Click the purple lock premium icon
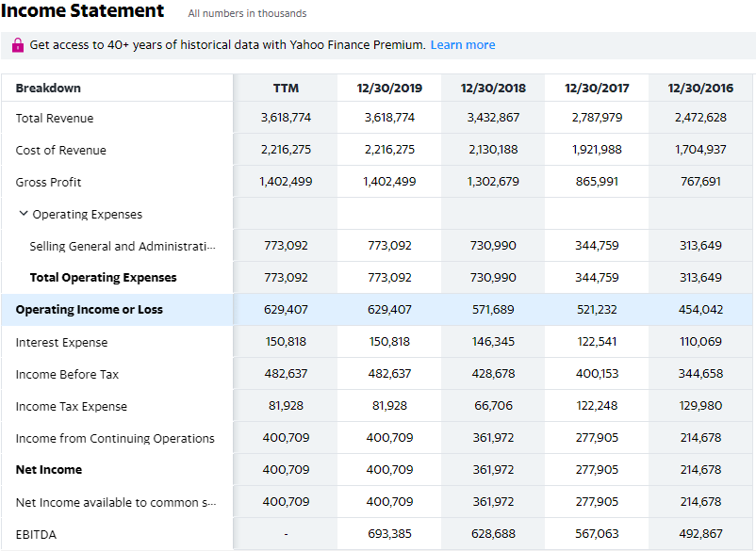Viewport: 756px width, 551px height. pos(18,45)
